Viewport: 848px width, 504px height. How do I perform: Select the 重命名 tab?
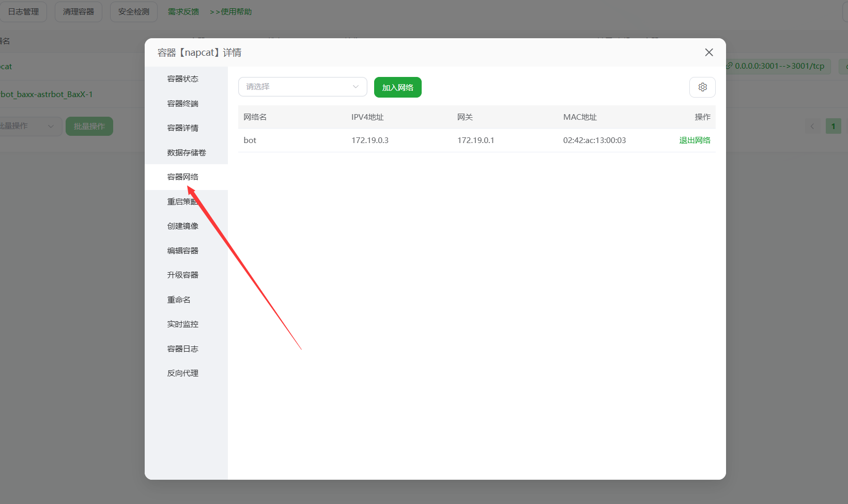coord(179,300)
